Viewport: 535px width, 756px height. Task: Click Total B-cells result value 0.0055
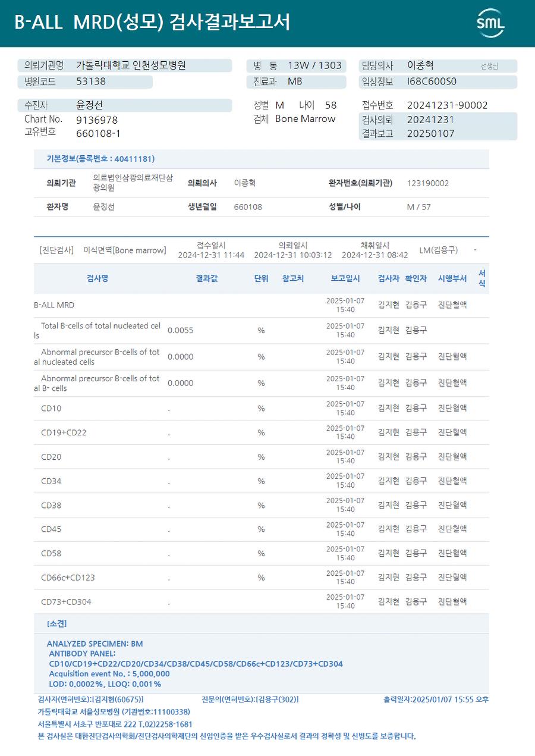(x=181, y=331)
